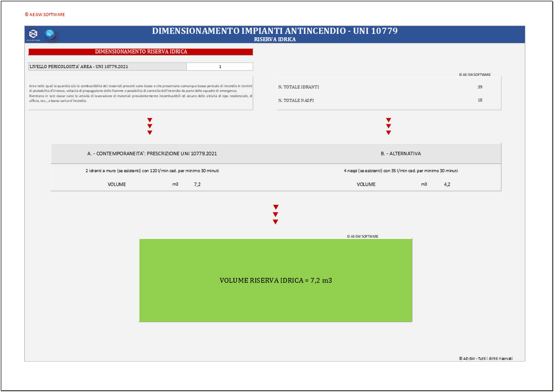Select the N. TOTALE NASPI value 18

480,100
